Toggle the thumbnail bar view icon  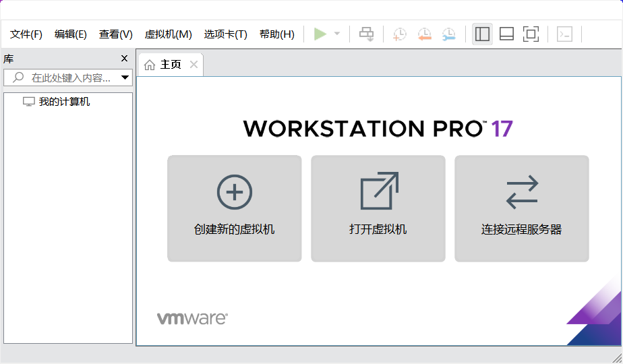point(506,34)
